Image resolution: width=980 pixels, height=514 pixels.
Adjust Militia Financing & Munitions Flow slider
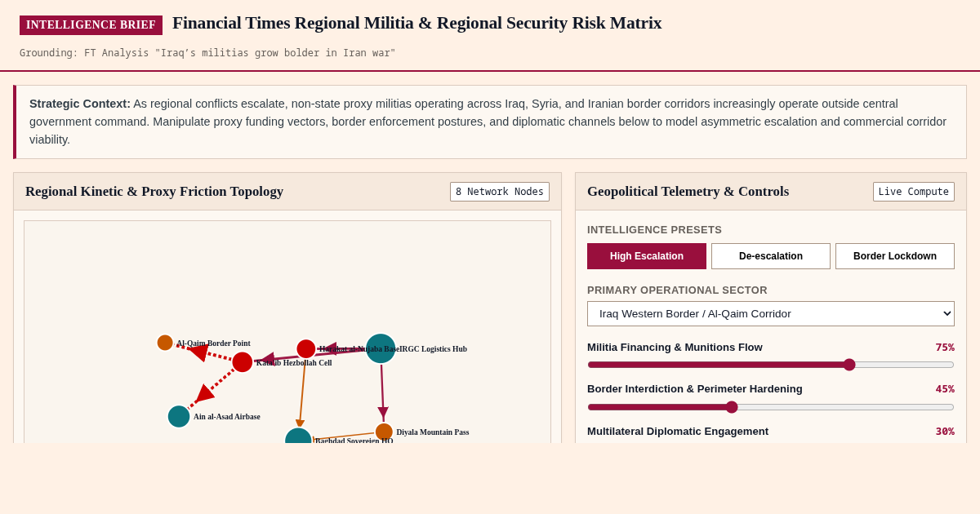click(x=771, y=365)
